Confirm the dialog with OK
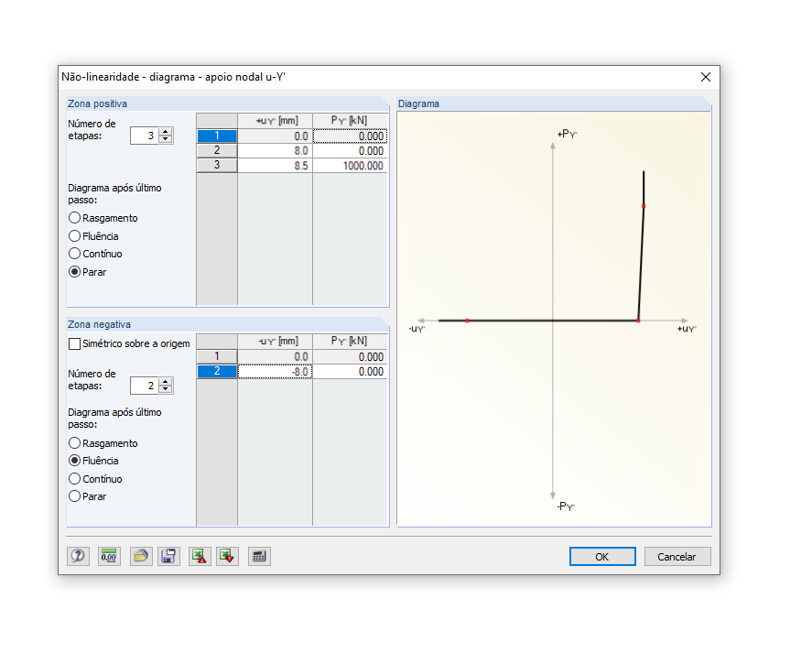 (602, 556)
